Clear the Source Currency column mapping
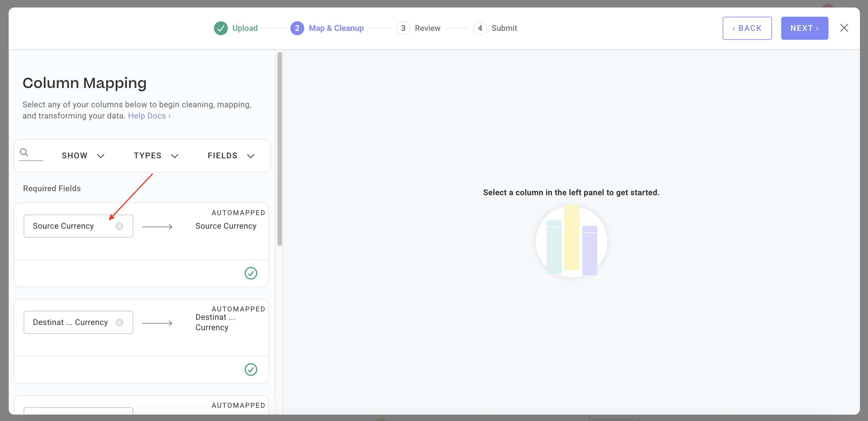The image size is (868, 421). [119, 226]
